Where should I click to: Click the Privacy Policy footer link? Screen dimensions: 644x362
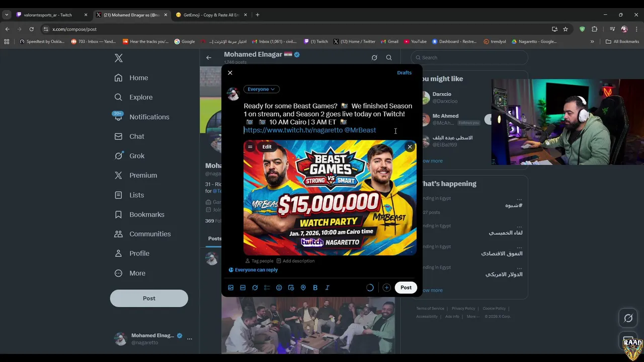coord(463,309)
